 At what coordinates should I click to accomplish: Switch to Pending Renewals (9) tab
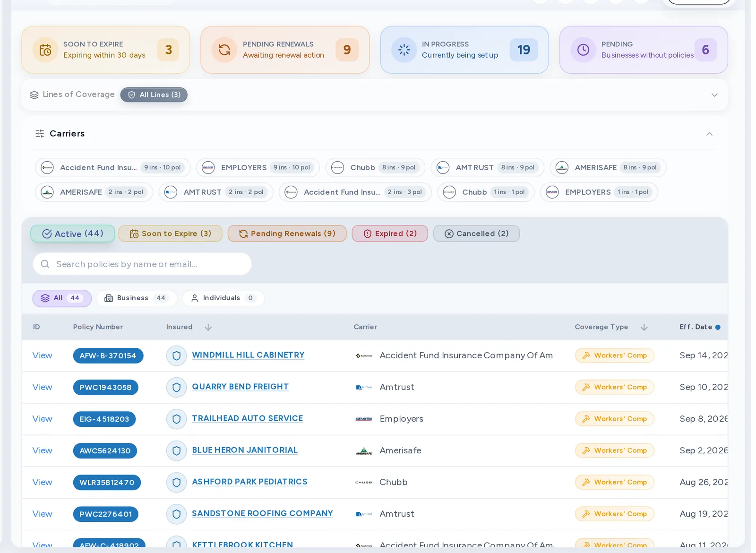click(x=287, y=233)
